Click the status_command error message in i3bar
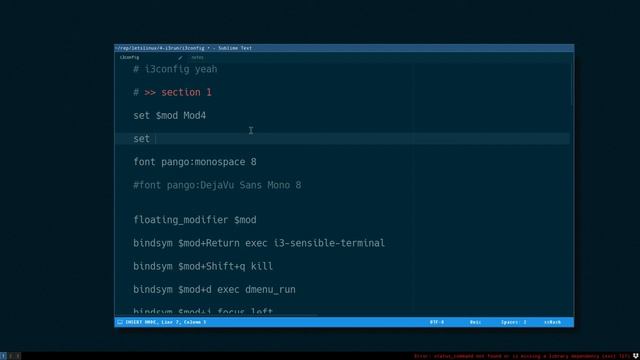 tap(522, 356)
